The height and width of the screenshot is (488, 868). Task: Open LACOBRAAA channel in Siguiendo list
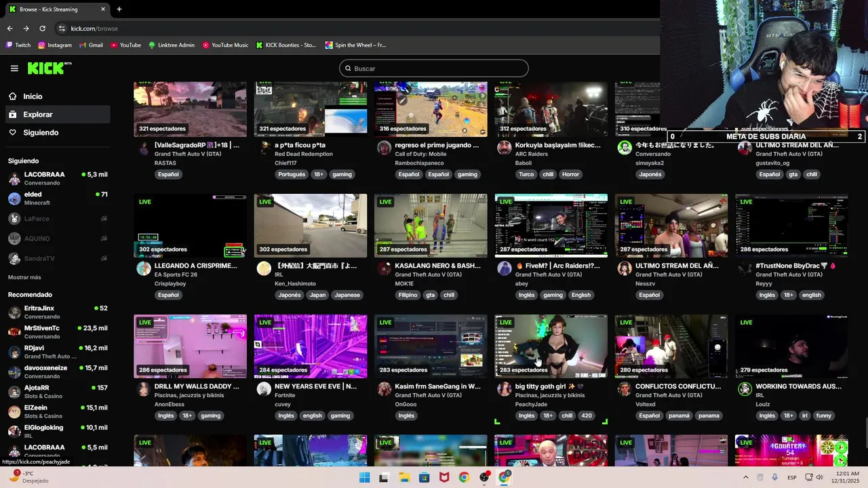57,178
